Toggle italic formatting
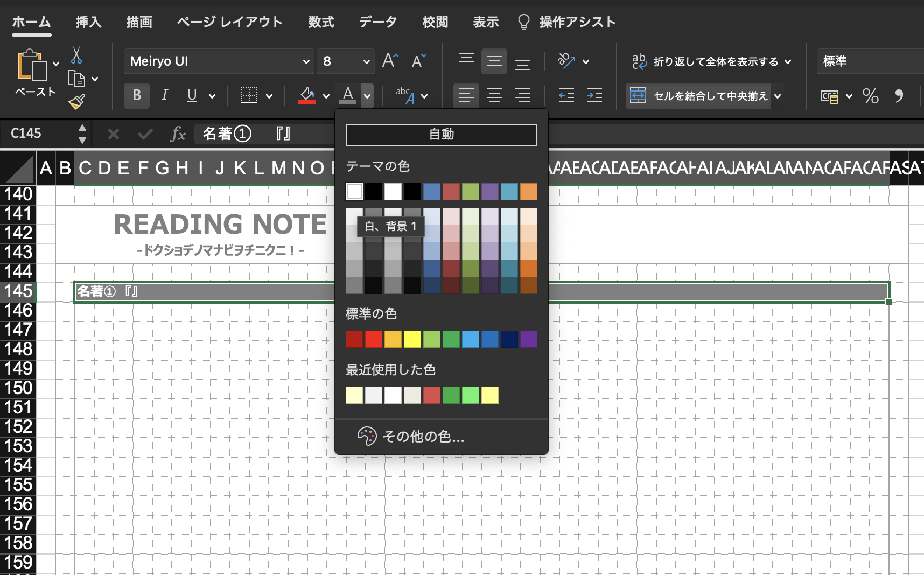The width and height of the screenshot is (924, 575). [x=165, y=96]
